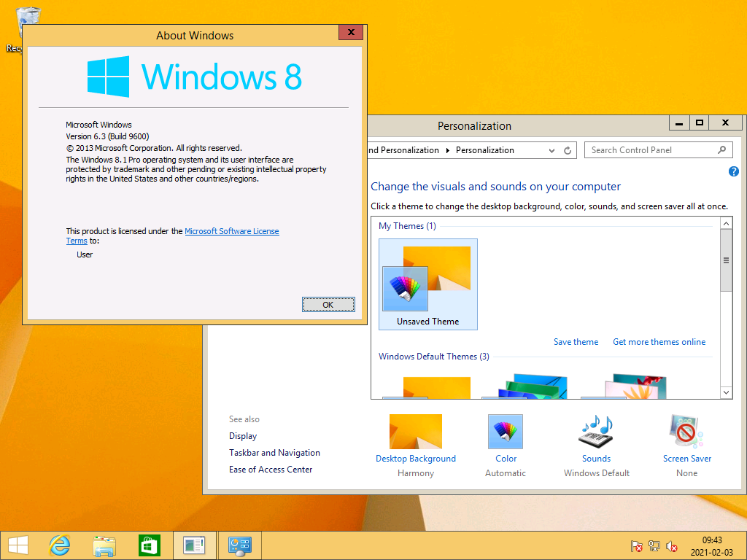Image resolution: width=747 pixels, height=560 pixels.
Task: Click the theme list scroll down arrow
Action: point(726,392)
